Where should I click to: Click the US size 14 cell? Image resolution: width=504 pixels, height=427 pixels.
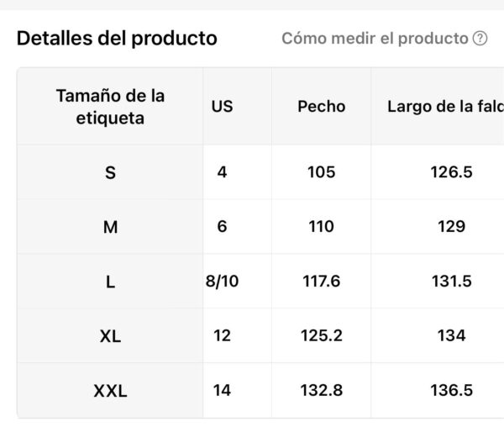click(x=222, y=390)
